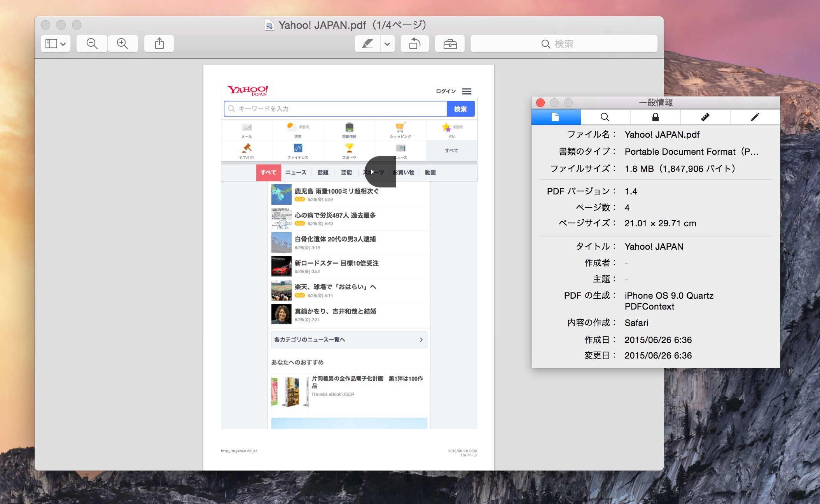Viewport: 820px width, 504px height.
Task: Open the annotations pencil tab in inspector
Action: 755,117
